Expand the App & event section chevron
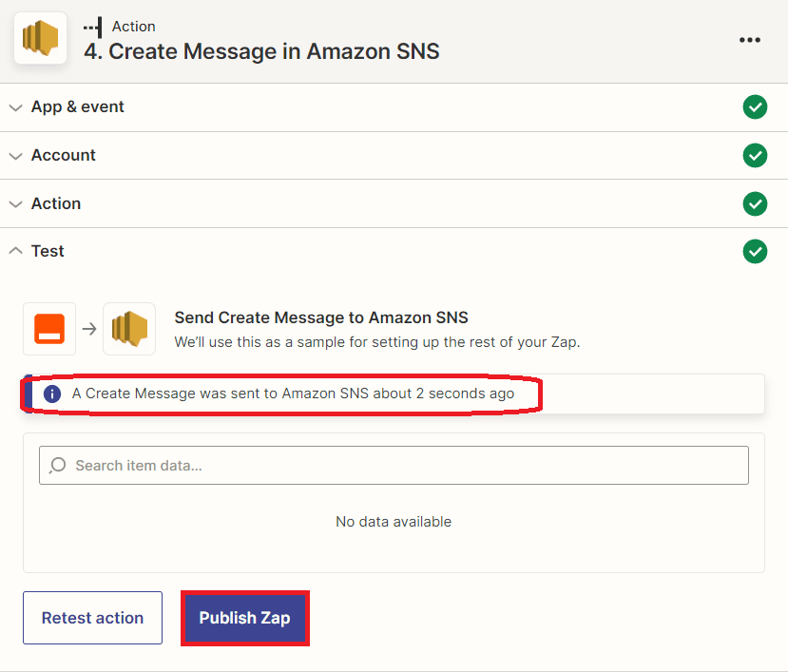 tap(15, 107)
